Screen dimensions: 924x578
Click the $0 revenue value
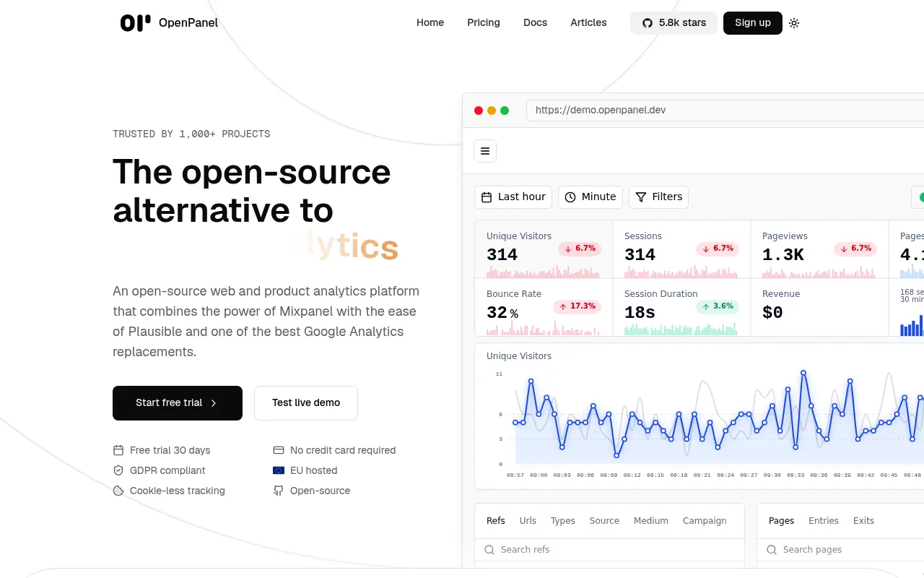point(772,313)
